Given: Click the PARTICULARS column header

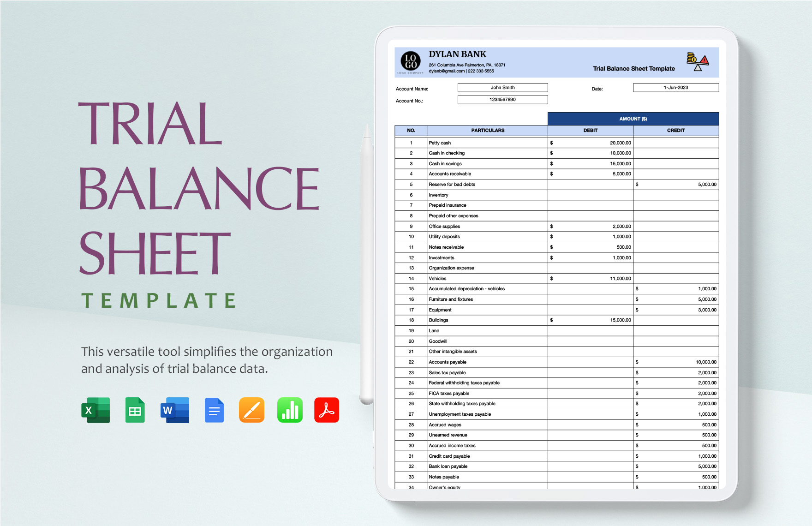Looking at the screenshot, I should 487,130.
